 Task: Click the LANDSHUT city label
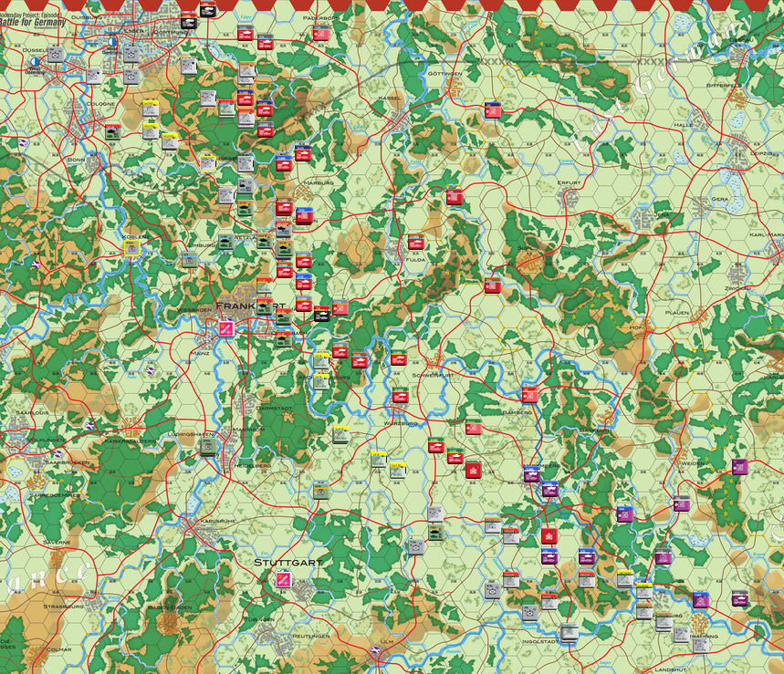point(671,669)
